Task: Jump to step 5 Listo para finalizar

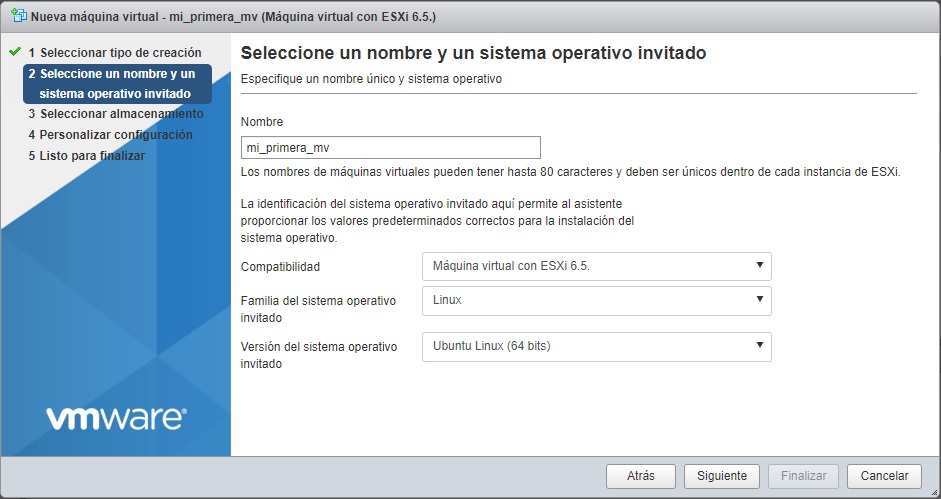Action: [x=86, y=156]
